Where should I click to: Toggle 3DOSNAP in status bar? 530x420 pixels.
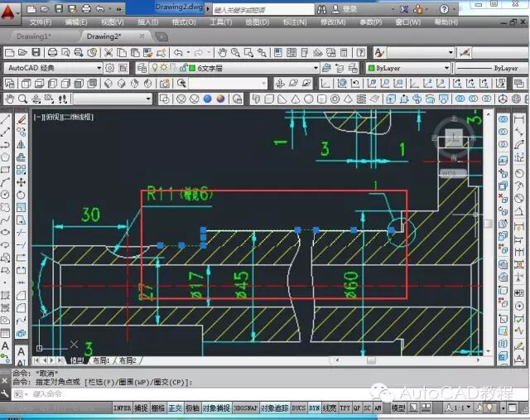point(246,408)
